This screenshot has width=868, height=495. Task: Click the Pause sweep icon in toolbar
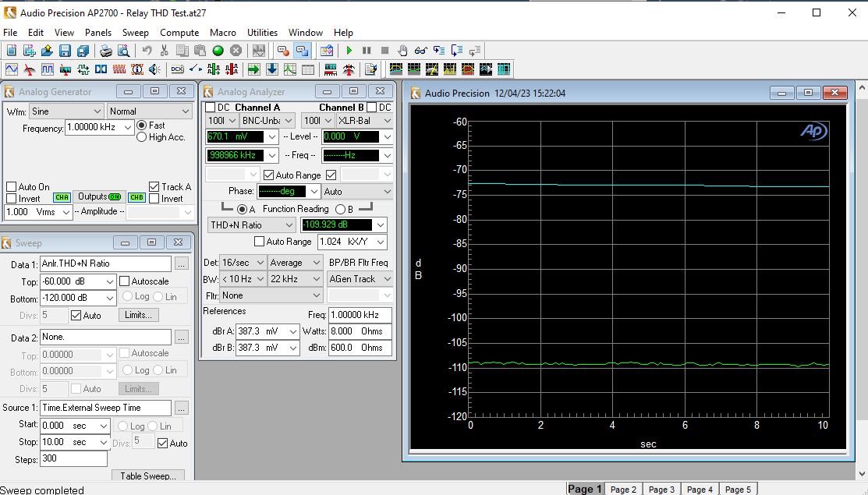click(367, 51)
